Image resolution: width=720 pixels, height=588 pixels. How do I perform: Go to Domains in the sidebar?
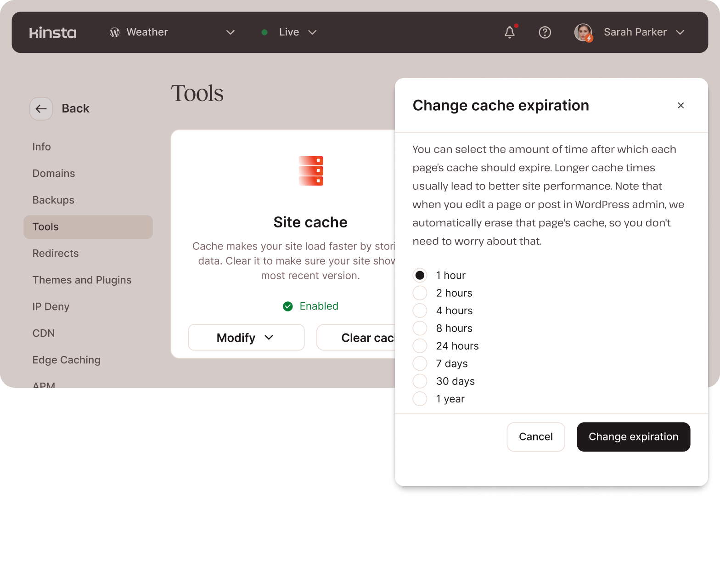(x=54, y=174)
